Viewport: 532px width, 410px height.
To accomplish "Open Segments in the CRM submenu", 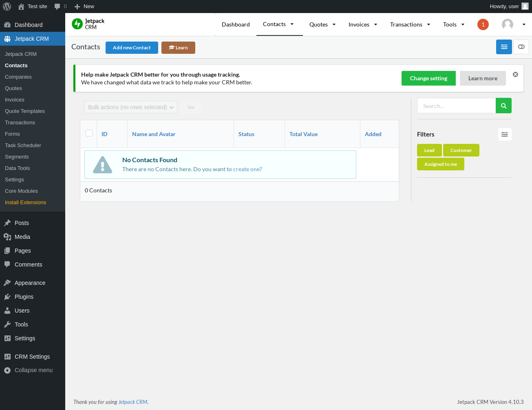I will (x=17, y=157).
